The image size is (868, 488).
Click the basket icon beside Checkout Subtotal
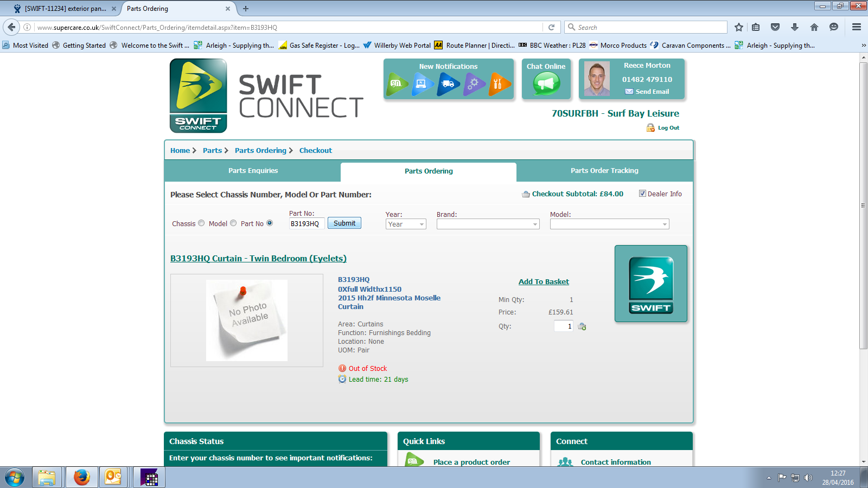tap(526, 194)
